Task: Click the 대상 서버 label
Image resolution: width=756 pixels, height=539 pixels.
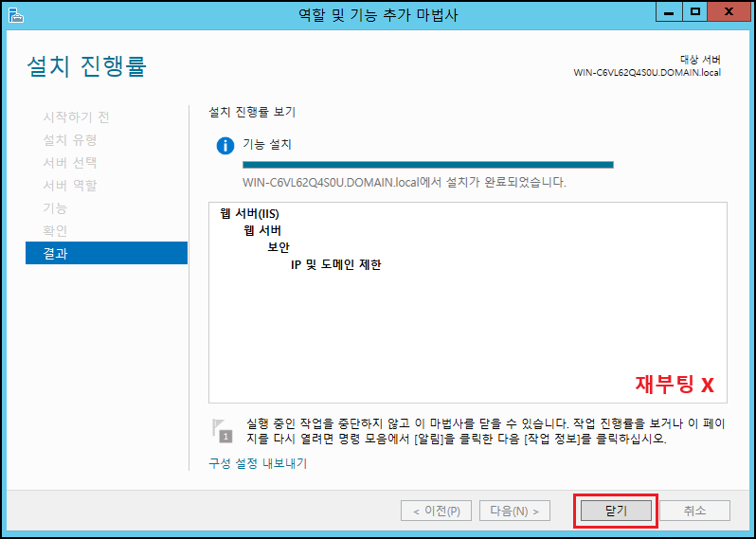Action: click(x=700, y=60)
